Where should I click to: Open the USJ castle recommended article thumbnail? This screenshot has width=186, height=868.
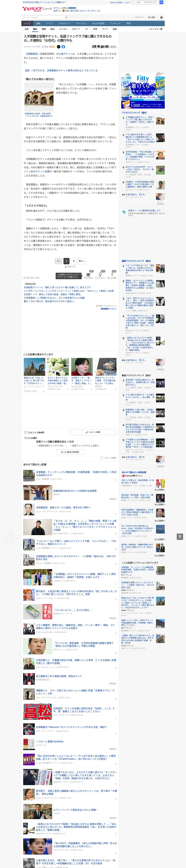pos(34,367)
